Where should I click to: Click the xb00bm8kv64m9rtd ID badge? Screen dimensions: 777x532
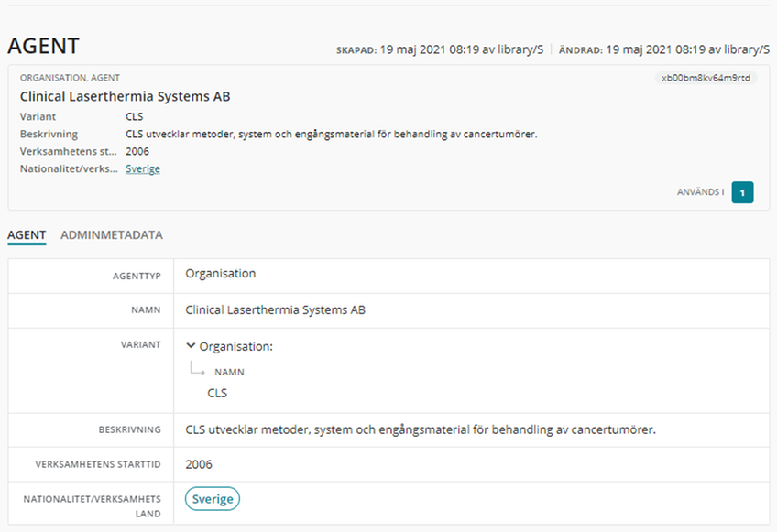coord(706,78)
